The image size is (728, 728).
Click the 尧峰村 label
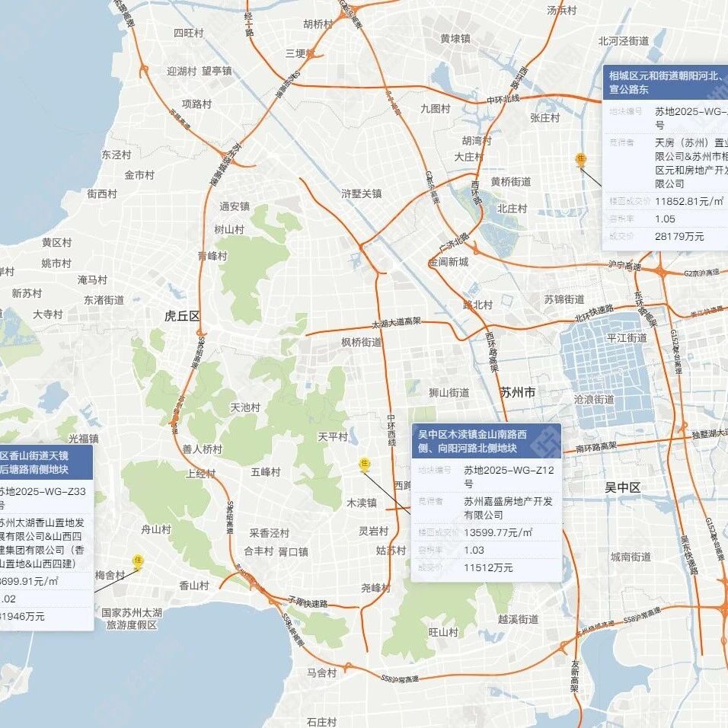(375, 588)
